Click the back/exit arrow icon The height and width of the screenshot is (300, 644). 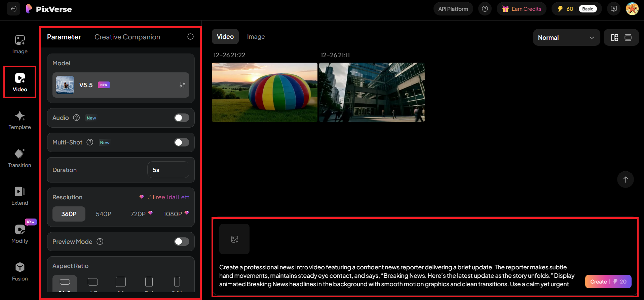tap(13, 9)
